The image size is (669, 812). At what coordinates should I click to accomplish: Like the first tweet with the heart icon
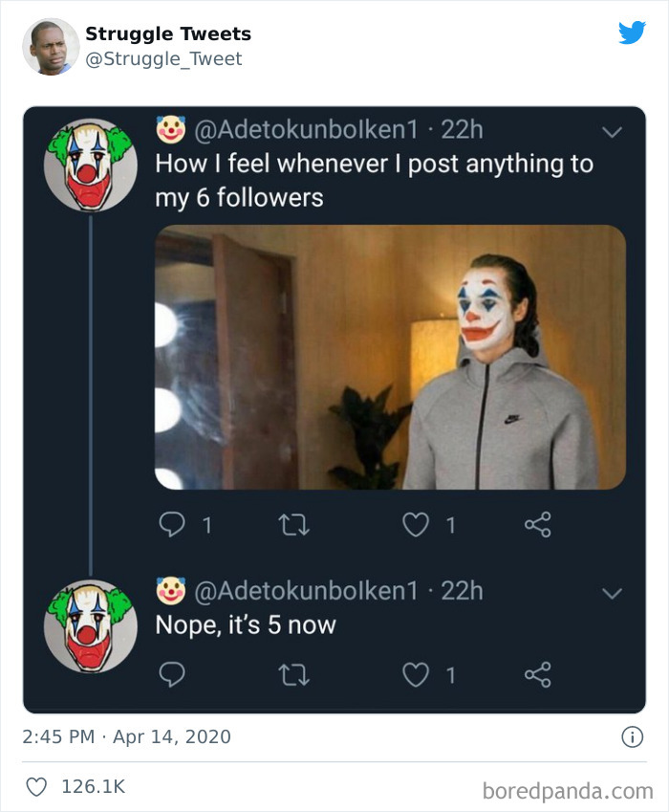tap(415, 524)
